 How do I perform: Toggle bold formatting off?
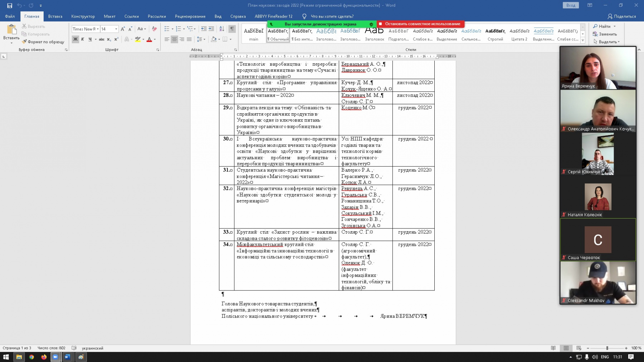pos(75,39)
